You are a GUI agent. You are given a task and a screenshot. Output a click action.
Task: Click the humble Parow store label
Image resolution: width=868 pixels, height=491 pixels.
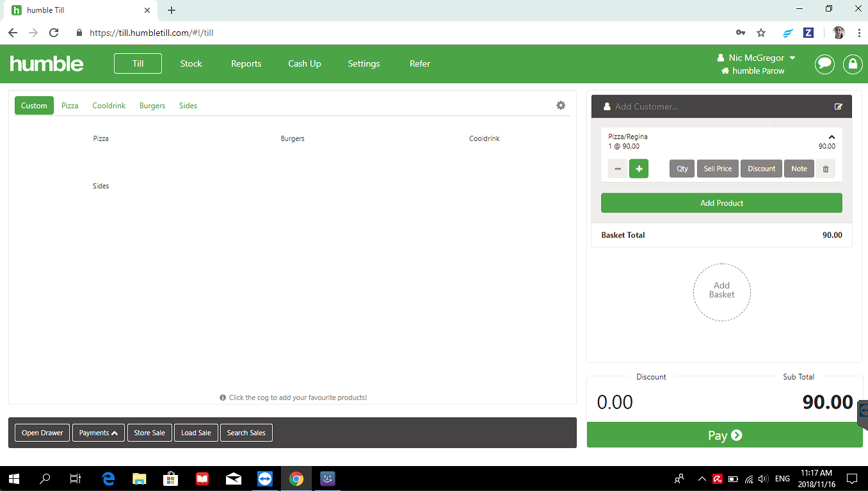753,71
